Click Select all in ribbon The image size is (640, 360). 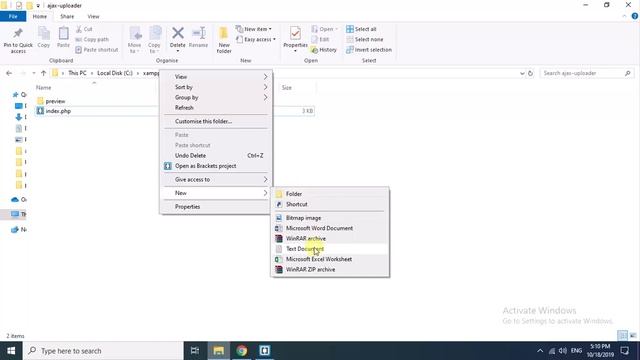[361, 29]
